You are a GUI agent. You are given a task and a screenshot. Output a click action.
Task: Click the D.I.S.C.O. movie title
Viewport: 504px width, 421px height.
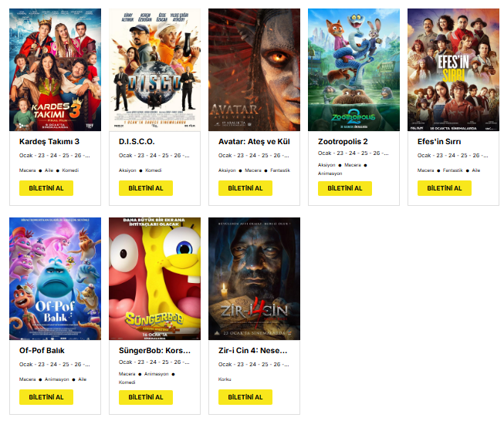pos(137,142)
